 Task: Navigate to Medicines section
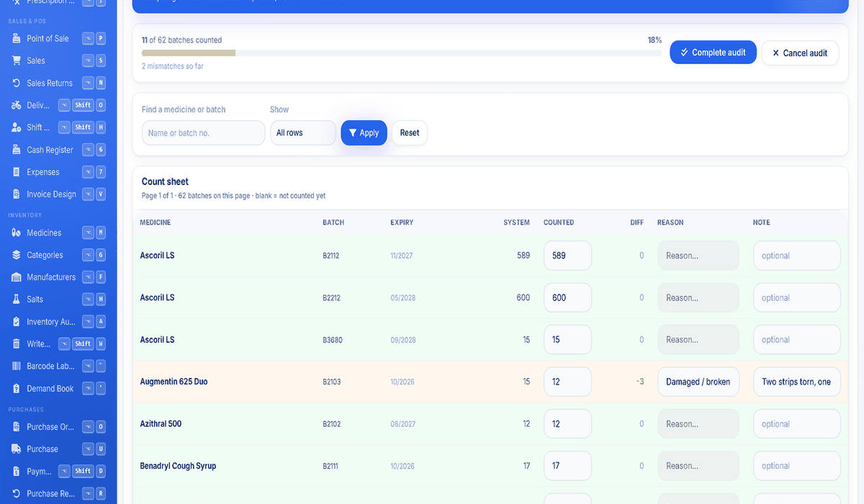click(x=58, y=233)
